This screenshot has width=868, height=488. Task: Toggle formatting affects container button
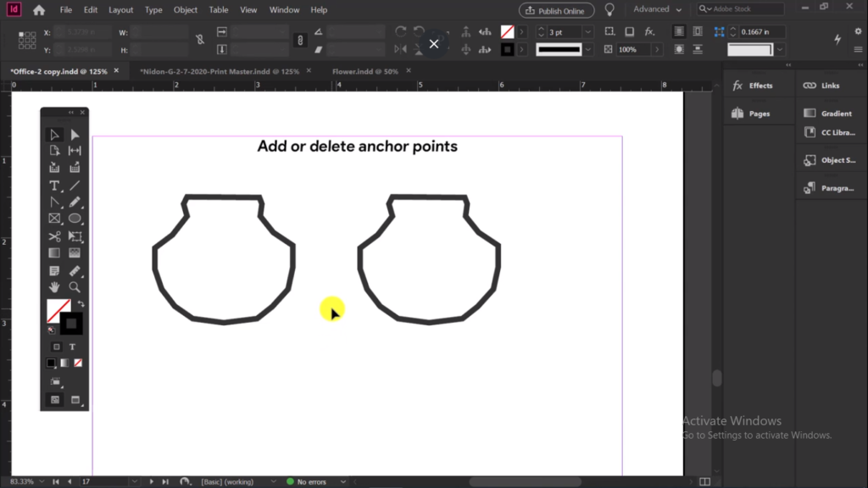[57, 347]
